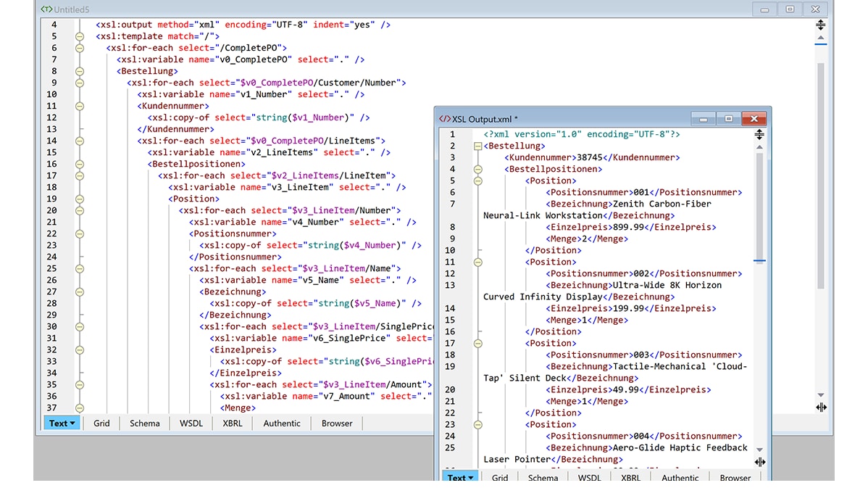Click the vertical scrollbar thumb in Untitled5
Viewport: 868px width, 488px height.
pyautogui.click(x=820, y=175)
